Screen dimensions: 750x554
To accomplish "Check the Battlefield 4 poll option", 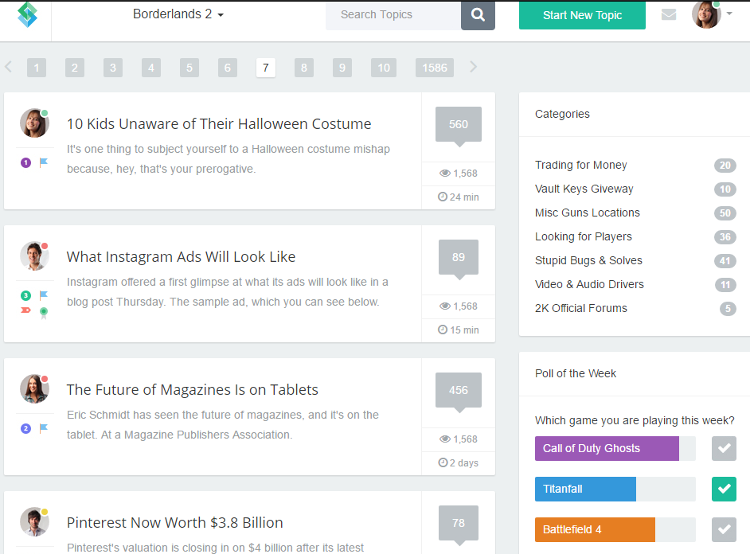I will 724,529.
